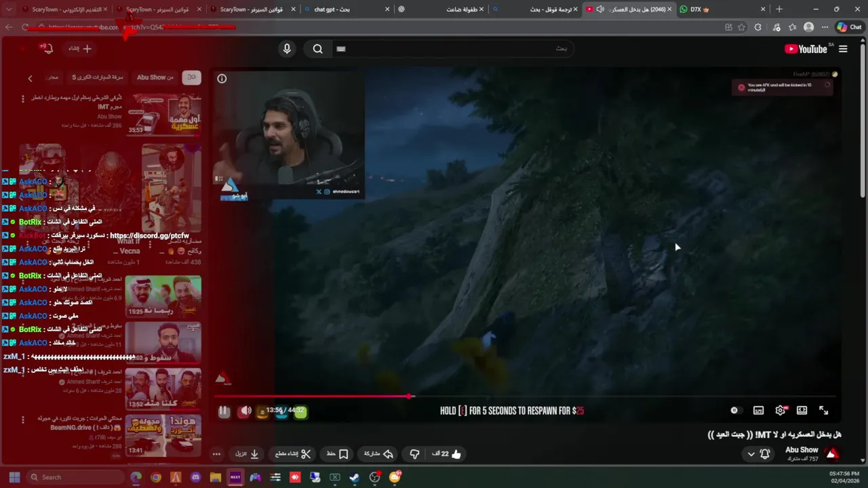Mute the playing tab with its speaker icon
This screenshot has height=488, width=868.
(600, 9)
